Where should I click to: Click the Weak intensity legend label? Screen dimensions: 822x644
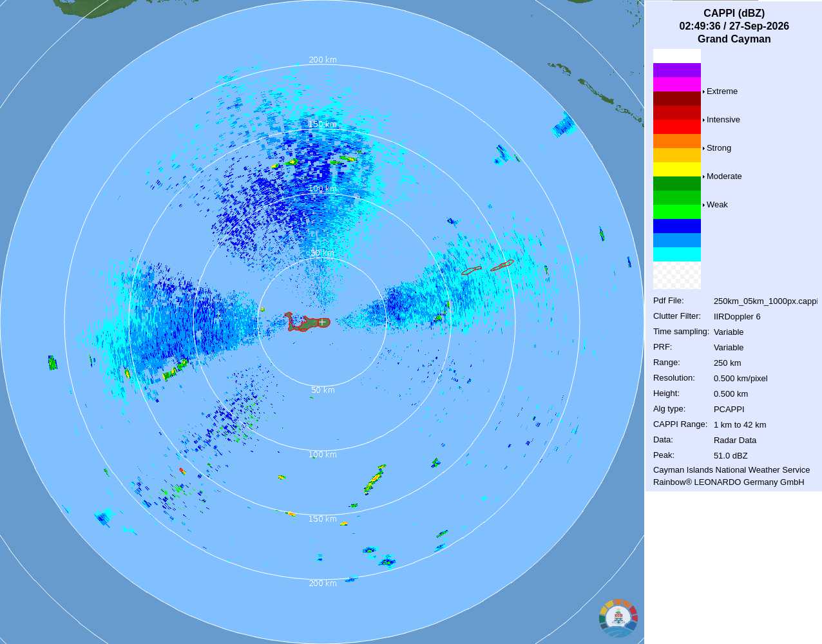click(717, 205)
